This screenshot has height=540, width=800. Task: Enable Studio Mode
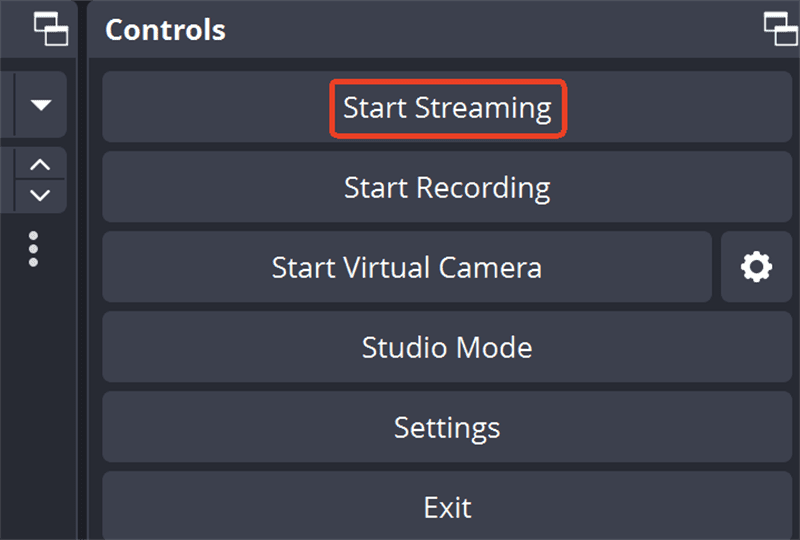447,347
